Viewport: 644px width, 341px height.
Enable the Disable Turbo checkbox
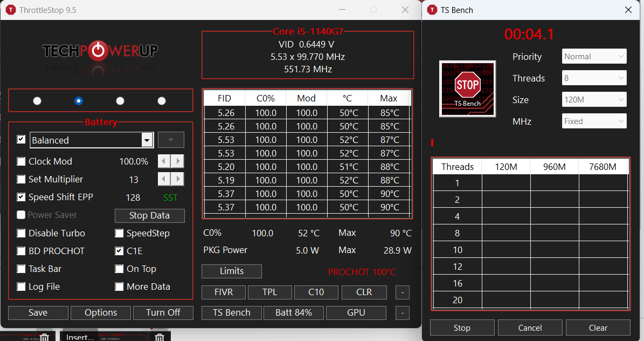click(21, 233)
